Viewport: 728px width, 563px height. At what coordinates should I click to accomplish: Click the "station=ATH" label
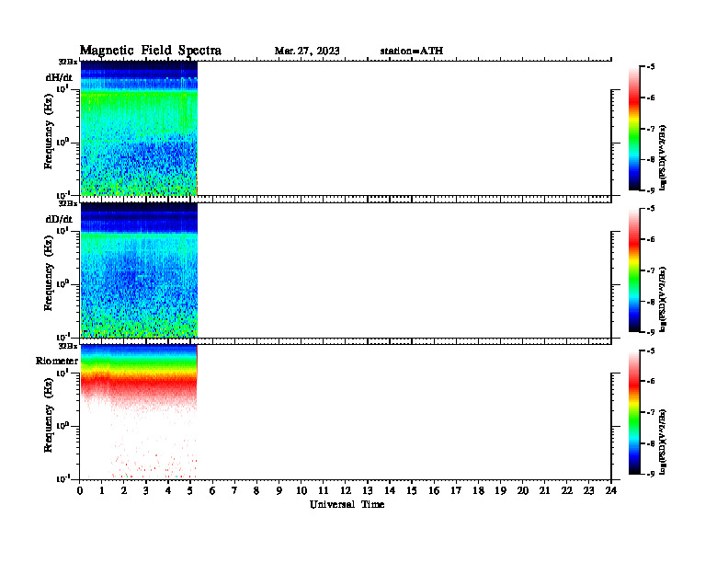point(412,51)
